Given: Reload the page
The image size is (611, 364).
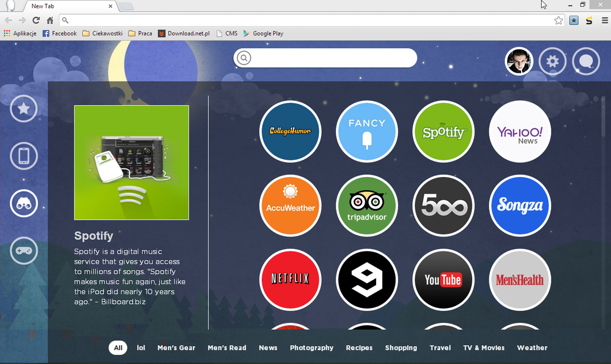Looking at the screenshot, I should click(36, 20).
